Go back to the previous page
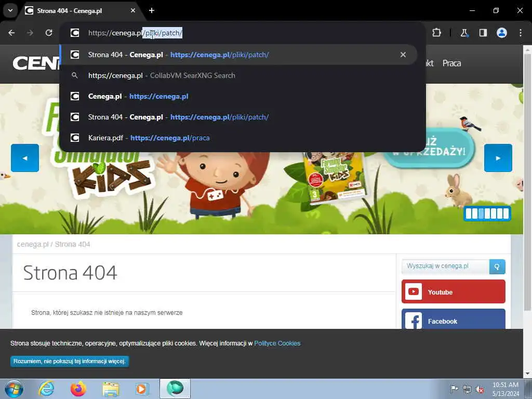The height and width of the screenshot is (399, 532). tap(11, 33)
